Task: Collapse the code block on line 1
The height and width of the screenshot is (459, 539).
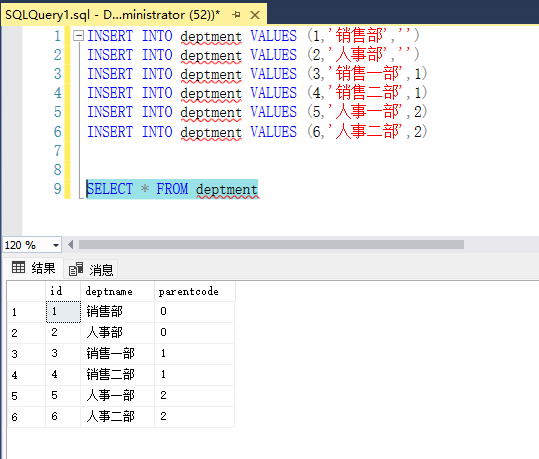Action: tap(79, 35)
